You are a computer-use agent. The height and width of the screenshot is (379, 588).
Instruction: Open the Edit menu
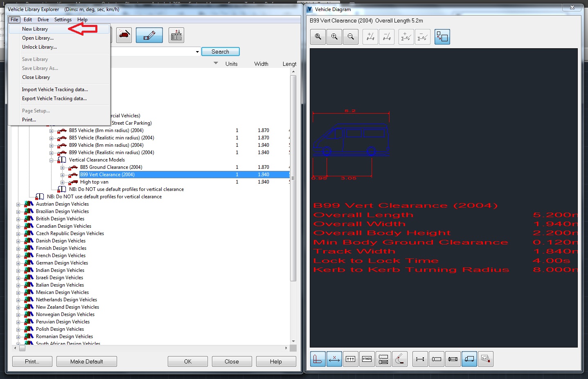pyautogui.click(x=28, y=20)
